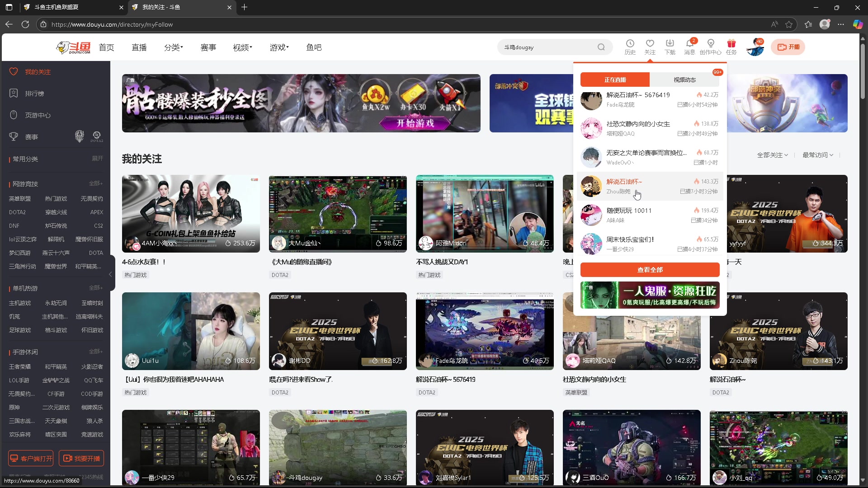Viewport: 868px width, 488px height.
Task: Open the 视频 dropdown in navigation
Action: [x=242, y=47]
